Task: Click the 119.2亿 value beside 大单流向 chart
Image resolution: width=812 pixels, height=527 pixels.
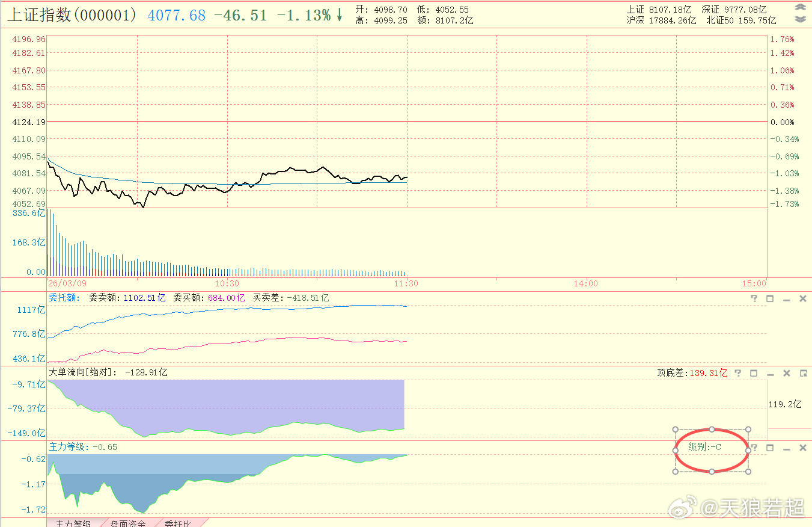Action: [785, 404]
